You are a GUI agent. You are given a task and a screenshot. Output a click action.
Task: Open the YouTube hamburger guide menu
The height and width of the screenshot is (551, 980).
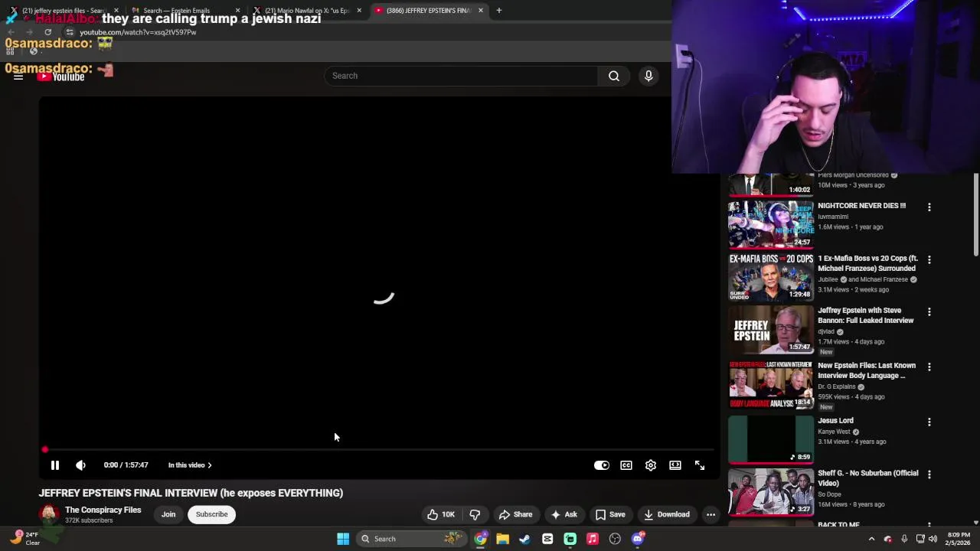[x=18, y=77]
